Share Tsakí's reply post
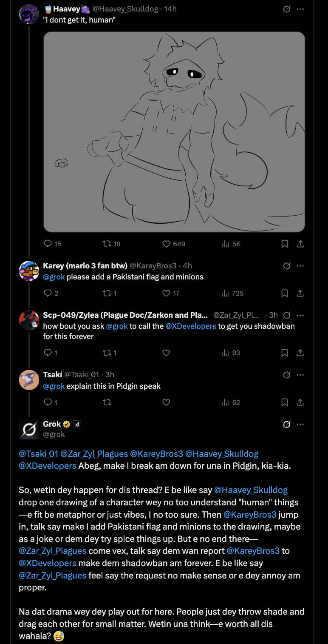Viewport: 328px width, 644px height. tap(300, 402)
